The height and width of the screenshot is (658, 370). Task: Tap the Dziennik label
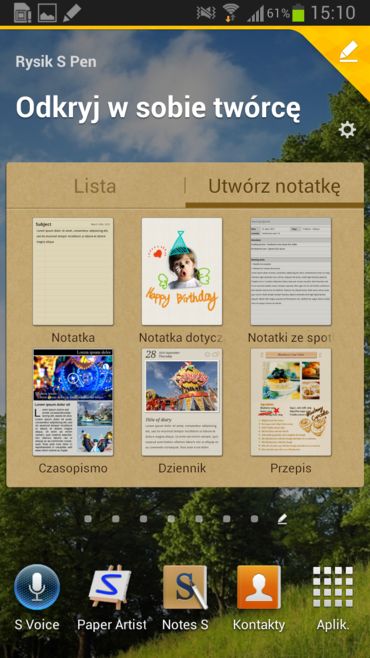pos(182,468)
